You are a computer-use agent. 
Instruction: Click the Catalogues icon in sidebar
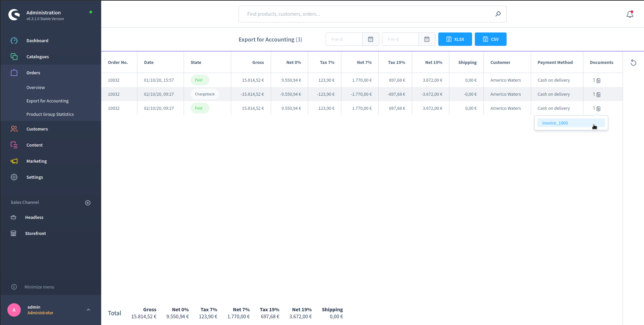14,57
